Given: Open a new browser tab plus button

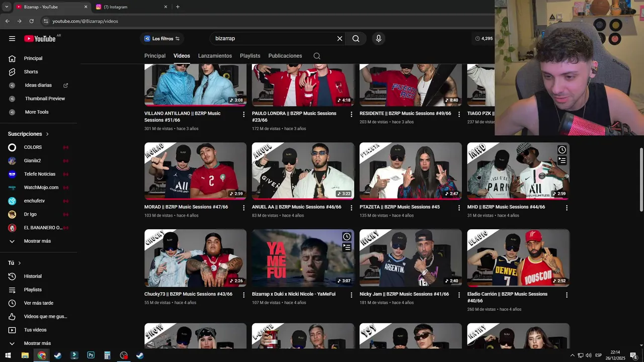Looking at the screenshot, I should [178, 7].
